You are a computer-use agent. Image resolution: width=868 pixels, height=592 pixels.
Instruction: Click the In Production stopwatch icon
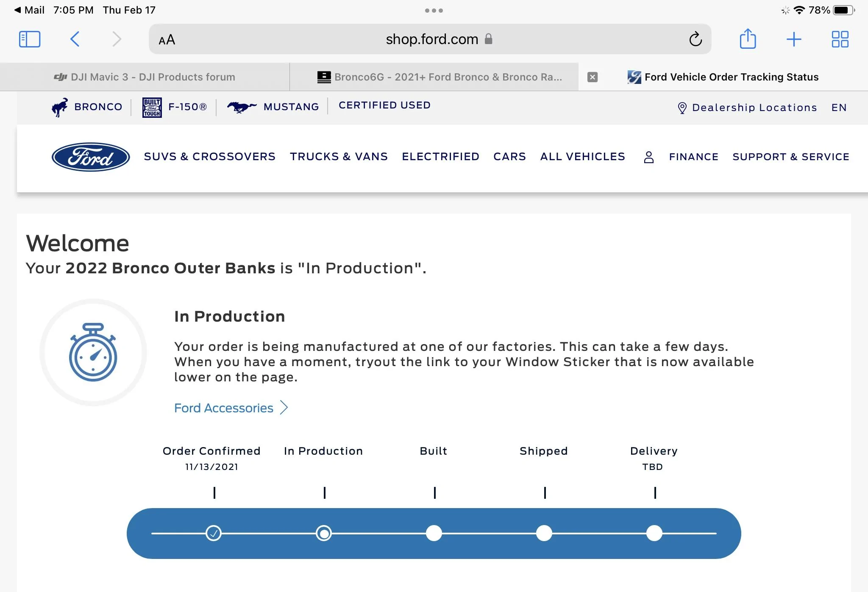click(x=93, y=353)
